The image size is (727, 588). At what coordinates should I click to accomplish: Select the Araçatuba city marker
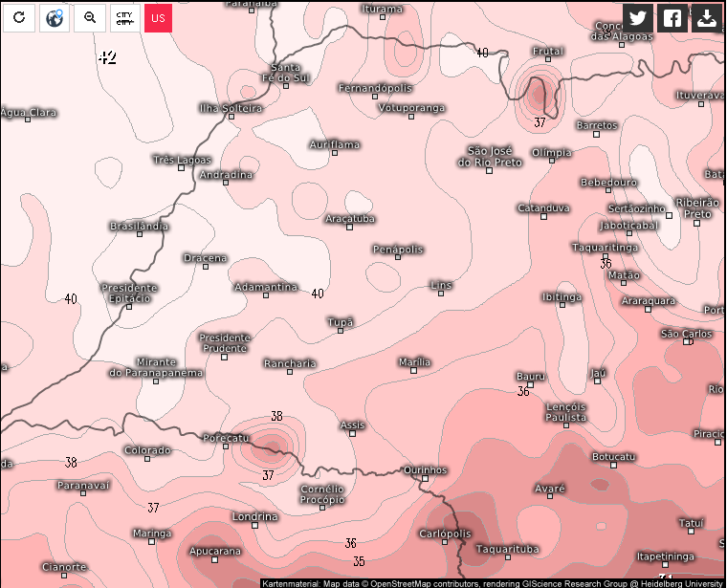349,228
